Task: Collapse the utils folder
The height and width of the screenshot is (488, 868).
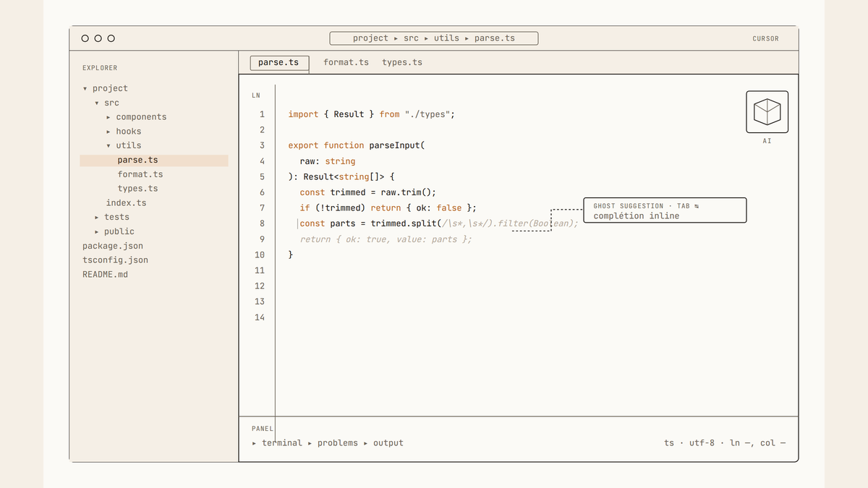Action: click(124, 145)
